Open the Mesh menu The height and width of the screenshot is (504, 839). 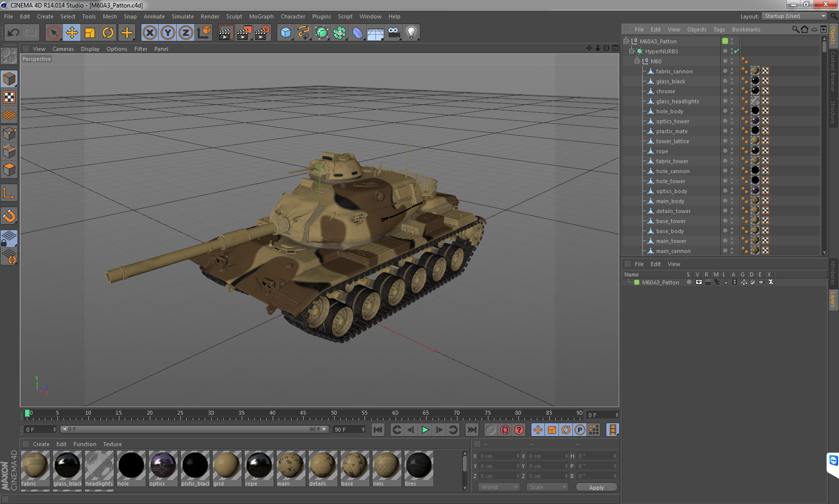coord(110,16)
